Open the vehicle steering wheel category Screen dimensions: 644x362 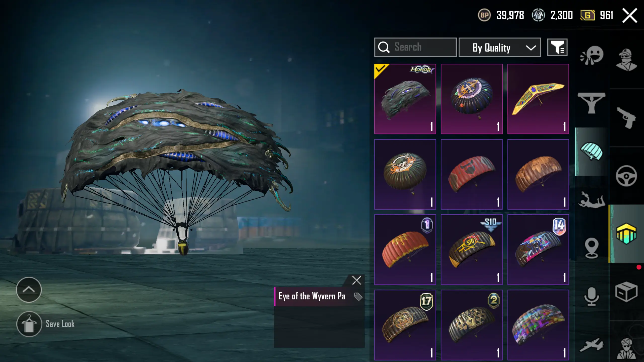[626, 176]
